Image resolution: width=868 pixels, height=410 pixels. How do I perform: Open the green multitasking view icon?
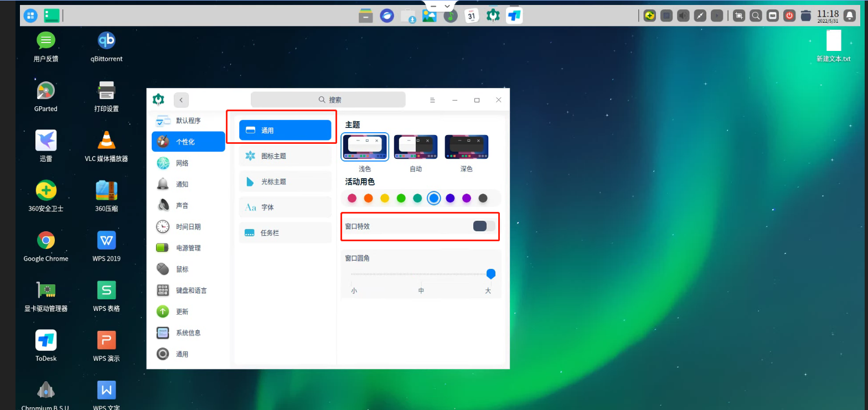[51, 15]
